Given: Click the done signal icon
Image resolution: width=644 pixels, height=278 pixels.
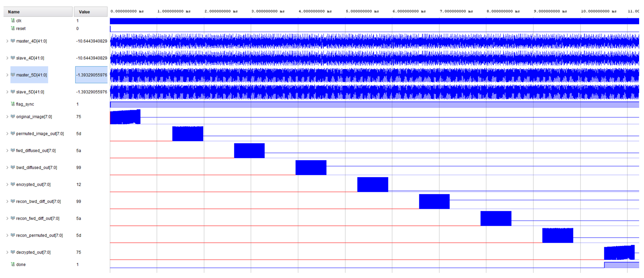Looking at the screenshot, I should [13, 264].
